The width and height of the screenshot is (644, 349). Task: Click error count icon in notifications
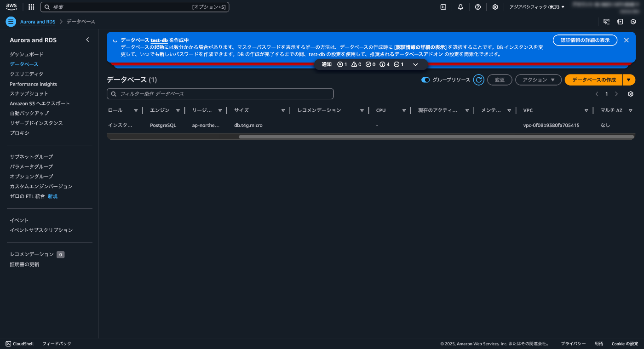pos(340,64)
